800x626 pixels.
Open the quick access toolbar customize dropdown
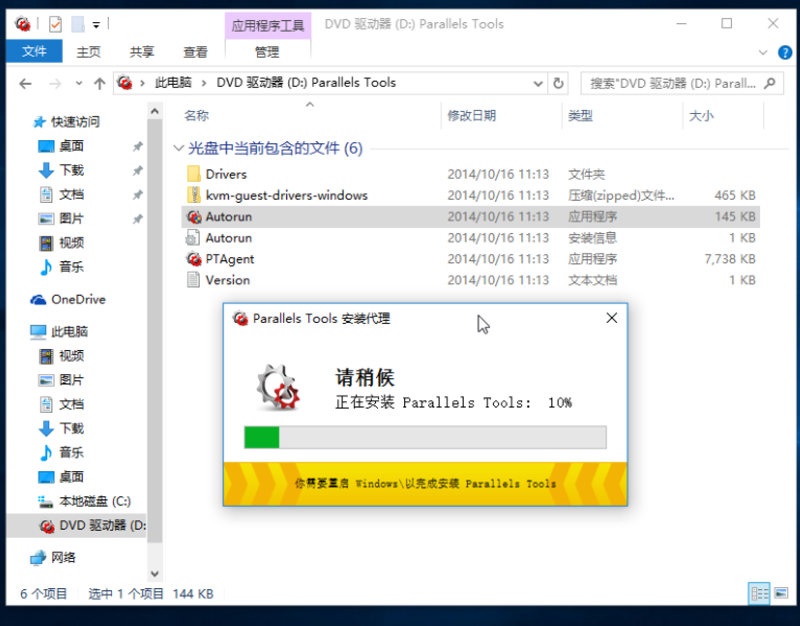coord(96,24)
